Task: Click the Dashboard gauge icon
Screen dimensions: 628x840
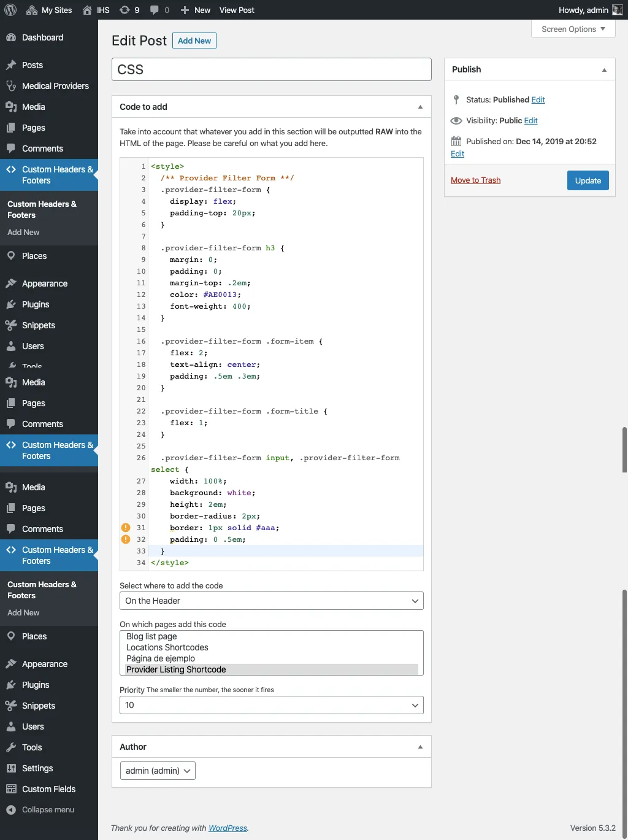Action: (11, 37)
